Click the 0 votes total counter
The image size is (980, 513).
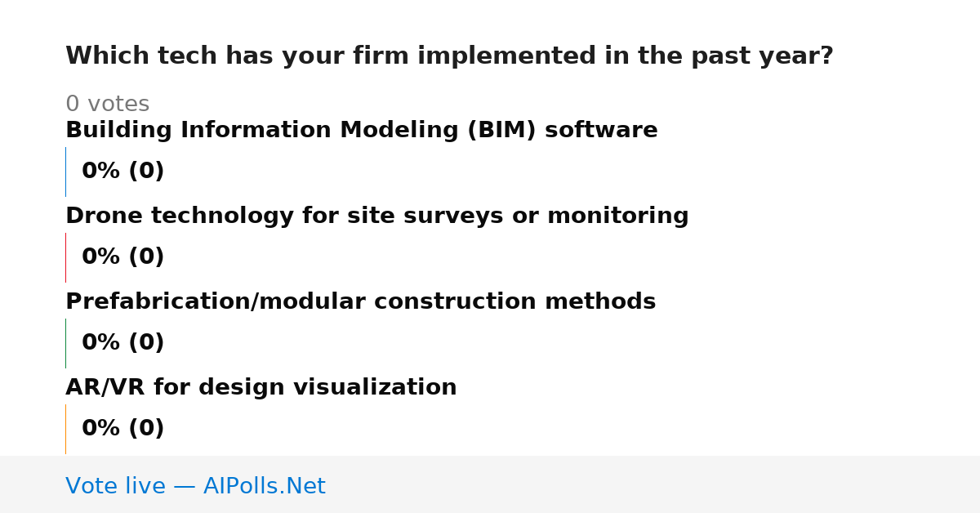108,105
